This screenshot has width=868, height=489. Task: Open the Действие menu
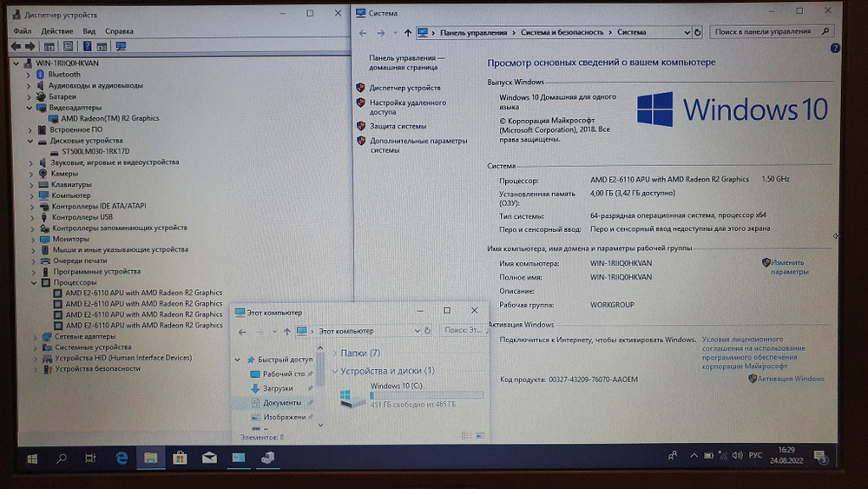click(x=57, y=31)
